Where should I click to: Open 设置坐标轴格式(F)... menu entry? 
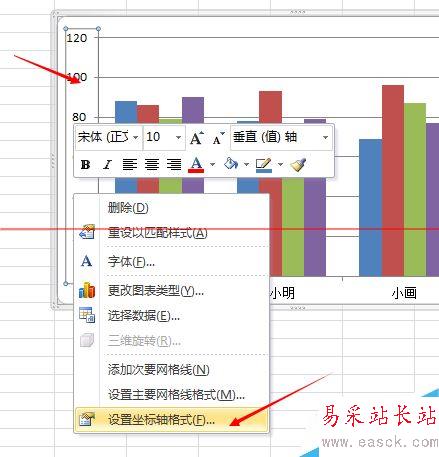tap(171, 420)
